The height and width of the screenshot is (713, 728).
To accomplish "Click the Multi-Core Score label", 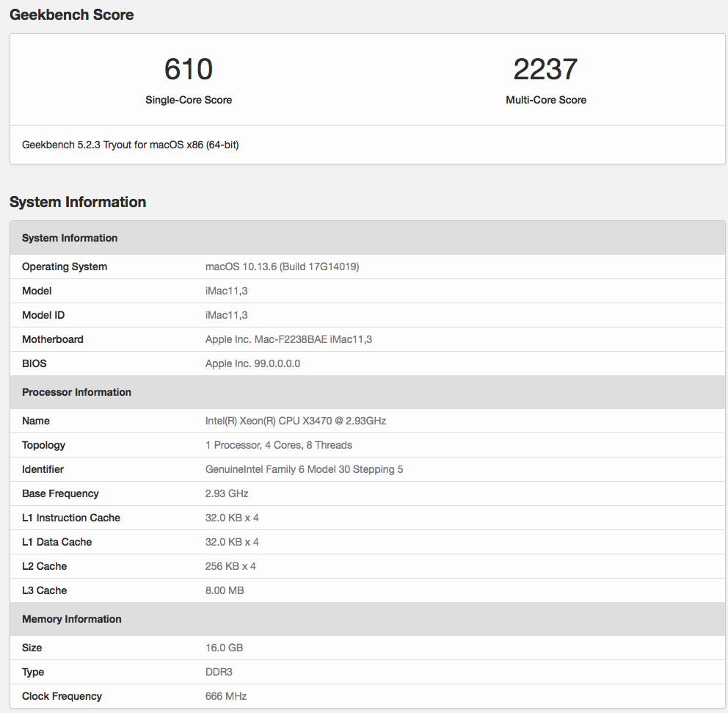I will point(546,100).
